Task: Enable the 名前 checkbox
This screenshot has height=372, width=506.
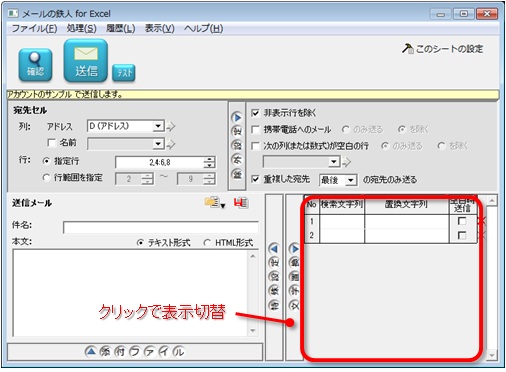Action: tap(51, 143)
